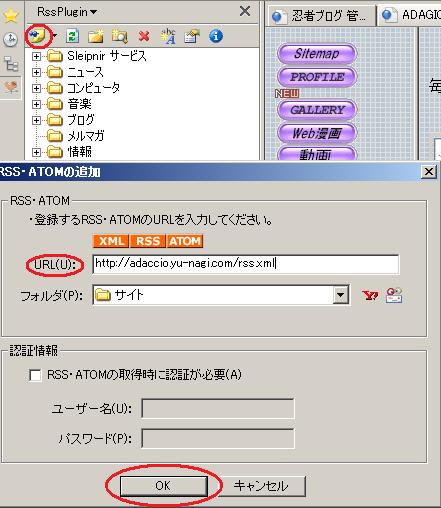Click the Sitemap button on webpage
Viewport: 441px width, 508px height.
tap(317, 54)
